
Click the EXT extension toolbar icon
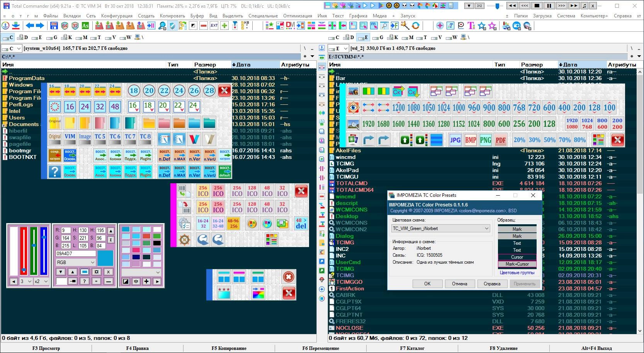tap(214, 26)
